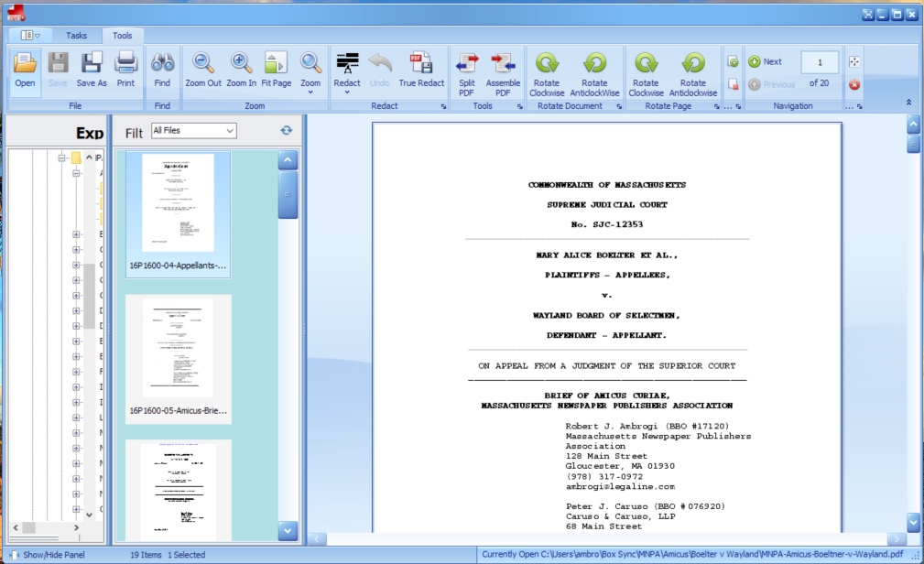Open the All Files filter combo box

coord(194,131)
